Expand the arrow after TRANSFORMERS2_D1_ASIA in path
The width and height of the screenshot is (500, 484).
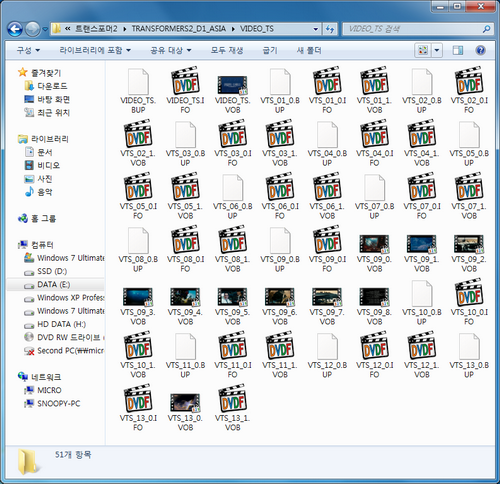pyautogui.click(x=233, y=29)
